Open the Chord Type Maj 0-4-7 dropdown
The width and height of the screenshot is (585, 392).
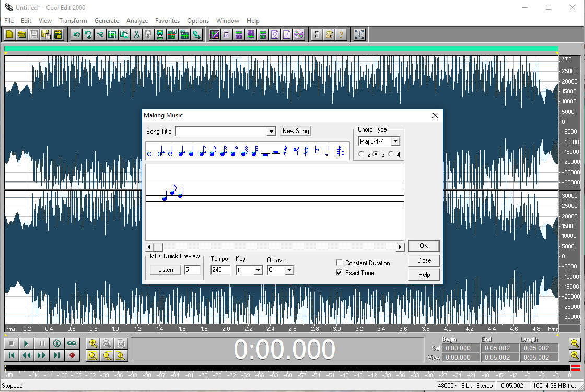tap(395, 141)
